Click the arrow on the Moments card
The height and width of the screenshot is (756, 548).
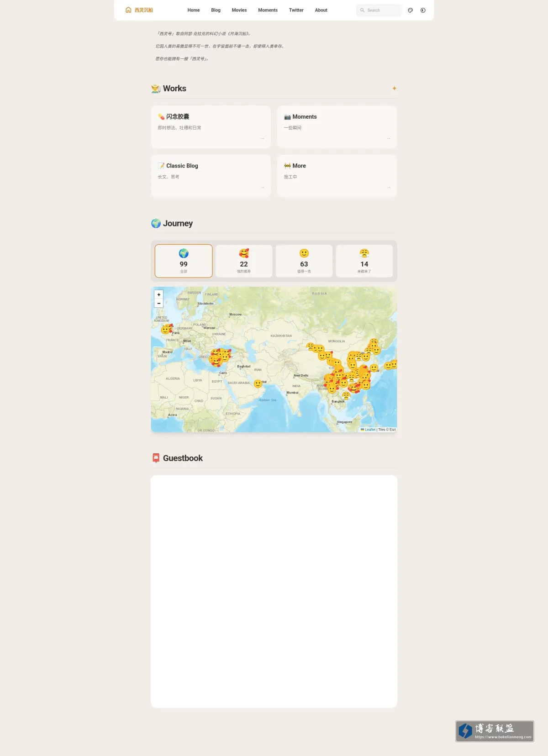tap(389, 138)
